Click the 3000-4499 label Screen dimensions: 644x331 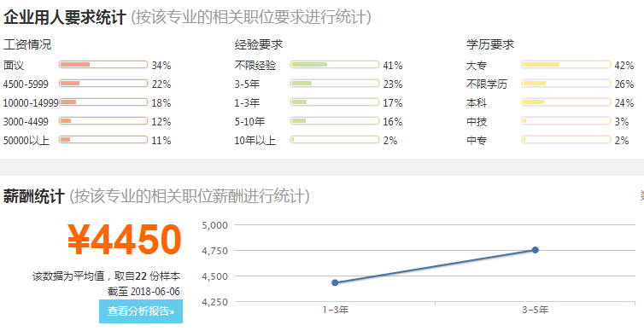26,122
